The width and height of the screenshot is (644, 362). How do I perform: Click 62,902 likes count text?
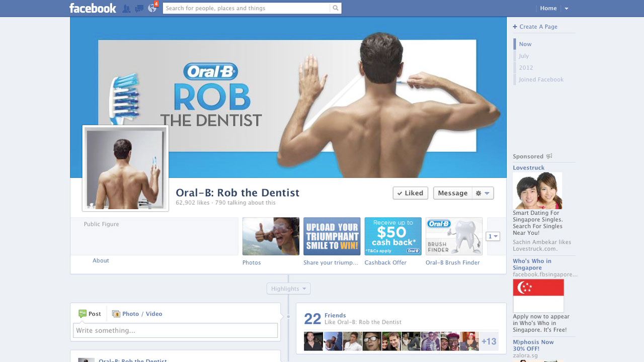coord(192,203)
